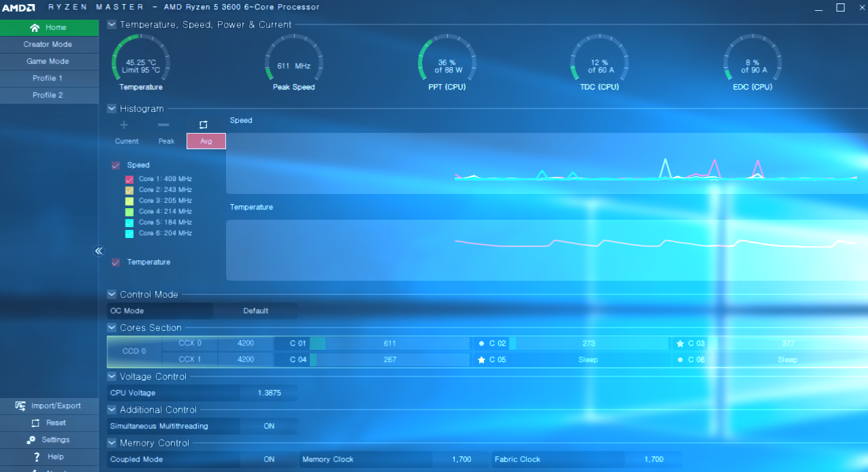868x472 pixels.
Task: Toggle the Core 5 speed checkbox
Action: 130,223
